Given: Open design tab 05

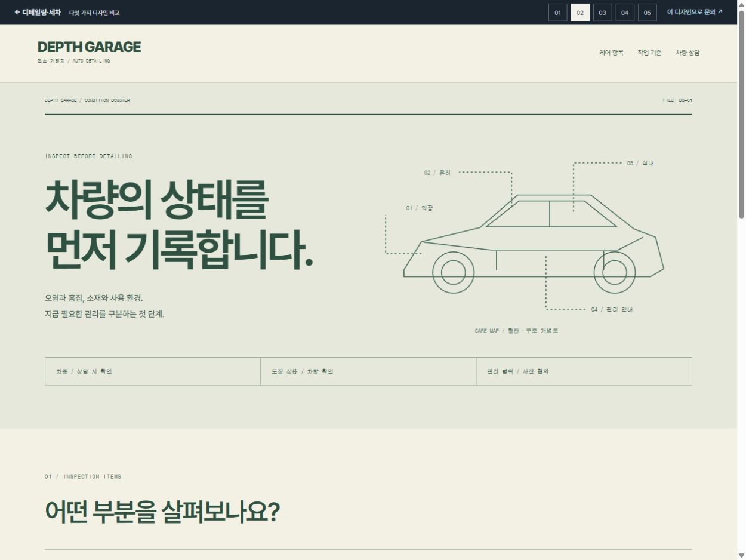Looking at the screenshot, I should pos(647,13).
